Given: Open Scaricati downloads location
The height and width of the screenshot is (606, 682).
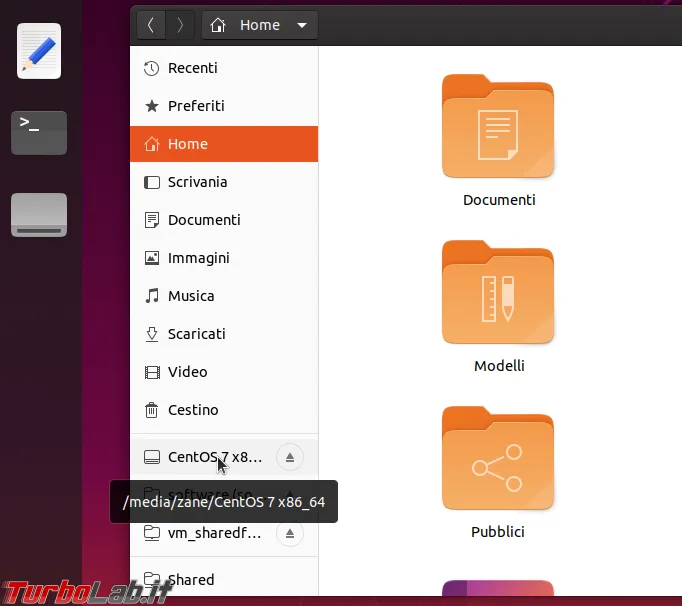Looking at the screenshot, I should pos(224,334).
